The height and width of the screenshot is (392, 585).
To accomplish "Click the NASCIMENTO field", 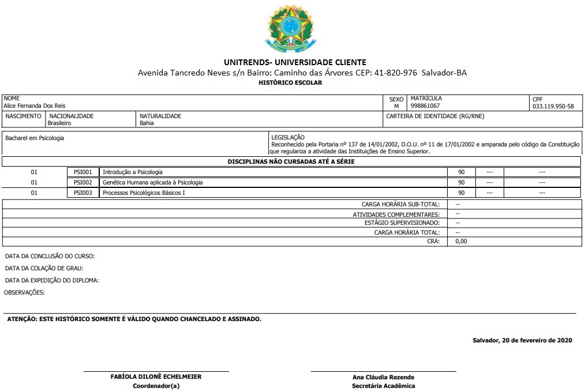I will point(23,116).
